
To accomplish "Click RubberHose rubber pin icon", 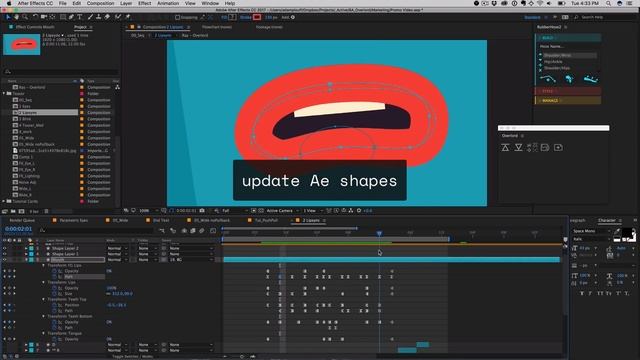I will pyautogui.click(x=590, y=78).
